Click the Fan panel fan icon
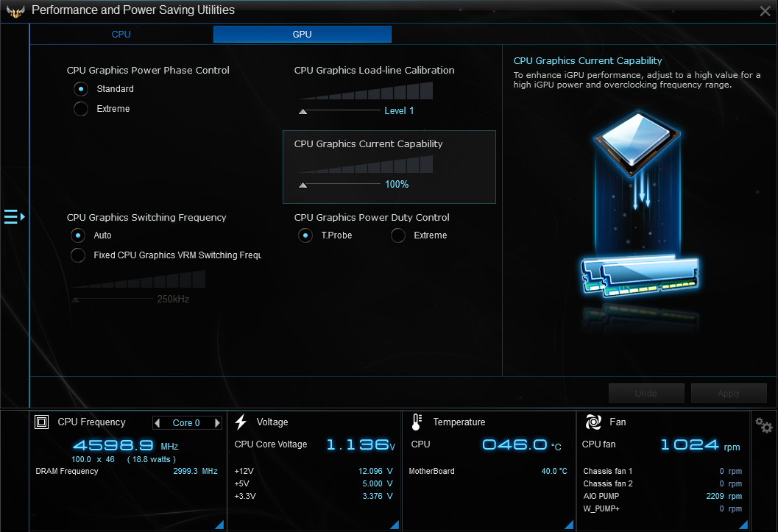Image resolution: width=778 pixels, height=532 pixels. [x=593, y=422]
